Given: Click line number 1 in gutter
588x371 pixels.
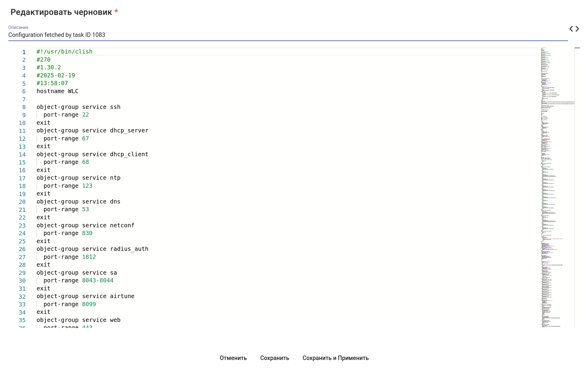Looking at the screenshot, I should tap(24, 52).
